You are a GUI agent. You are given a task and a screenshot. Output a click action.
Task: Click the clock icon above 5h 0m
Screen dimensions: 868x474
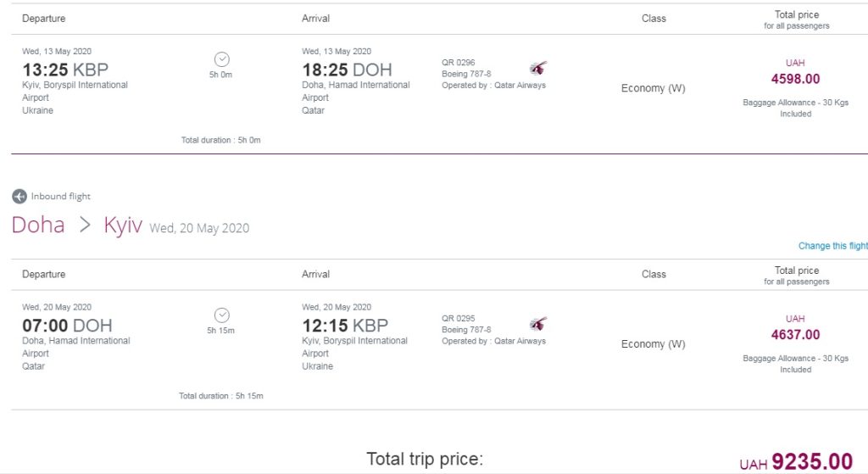coord(221,59)
